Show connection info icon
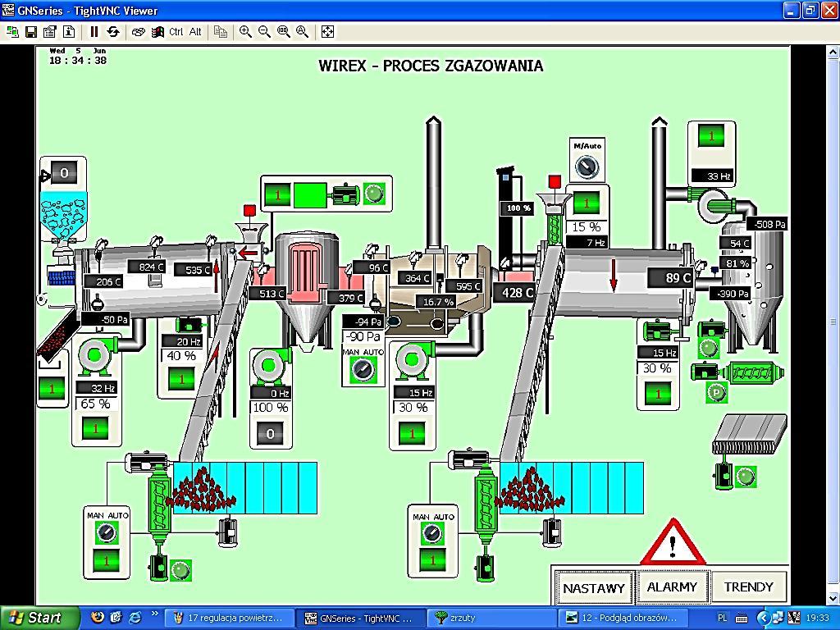This screenshot has width=840, height=630. (69, 32)
